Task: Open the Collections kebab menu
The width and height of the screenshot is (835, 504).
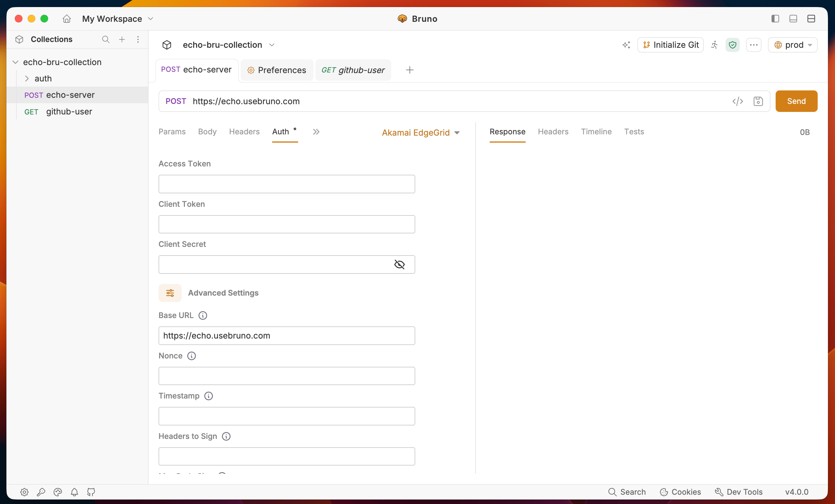Action: [x=138, y=39]
